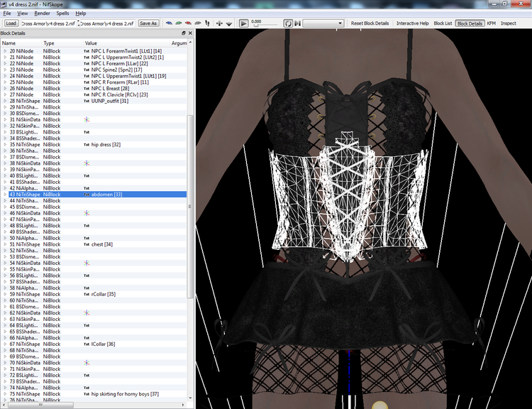Click the save file path field
Viewport: 532px width, 409px height.
(x=106, y=23)
